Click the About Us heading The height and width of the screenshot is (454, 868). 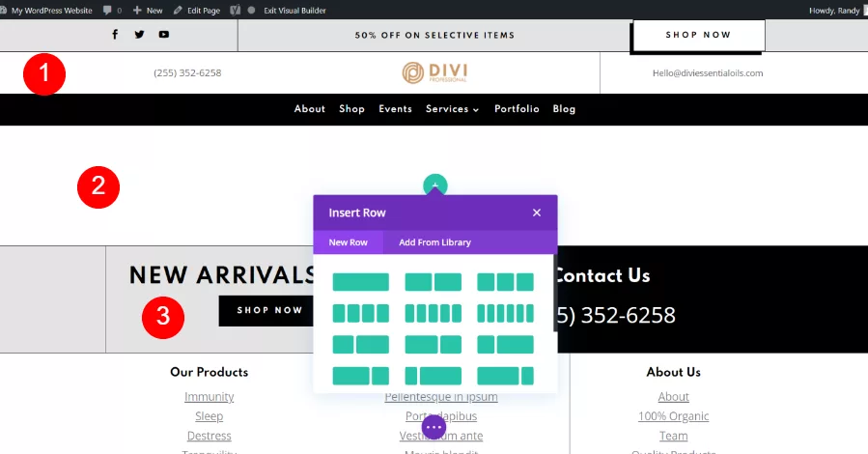(674, 372)
